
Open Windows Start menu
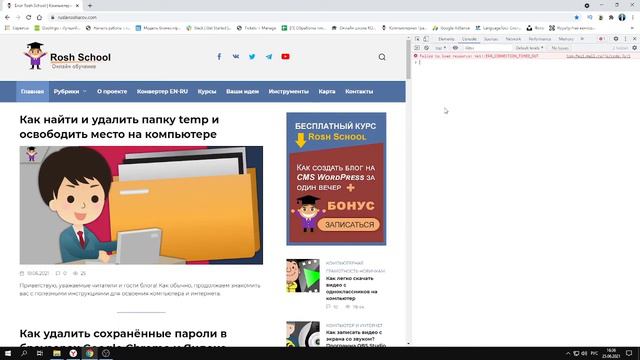(x=8, y=353)
